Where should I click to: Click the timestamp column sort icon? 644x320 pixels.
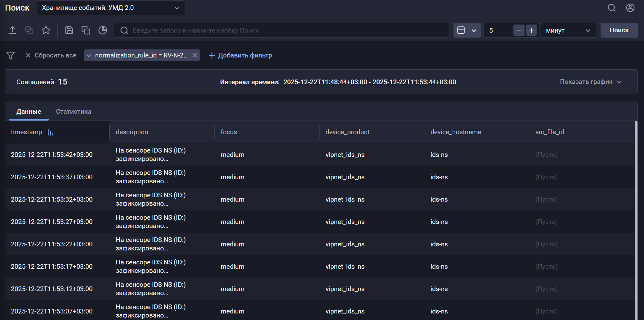point(51,132)
